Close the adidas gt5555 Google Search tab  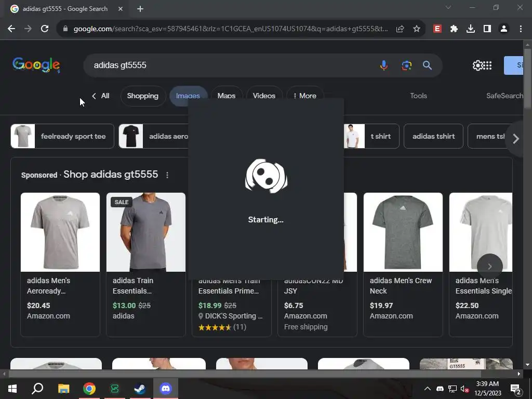(121, 9)
